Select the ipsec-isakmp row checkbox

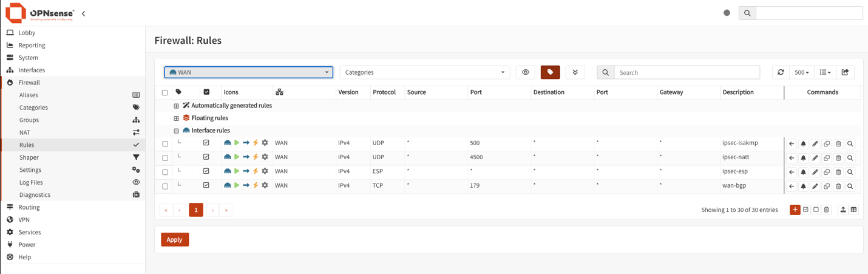coord(165,144)
